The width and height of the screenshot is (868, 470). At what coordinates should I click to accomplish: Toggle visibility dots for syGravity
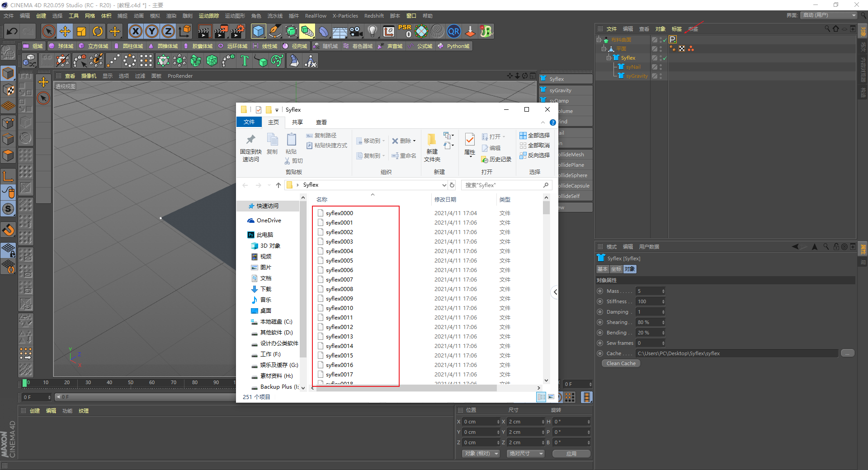coord(660,76)
